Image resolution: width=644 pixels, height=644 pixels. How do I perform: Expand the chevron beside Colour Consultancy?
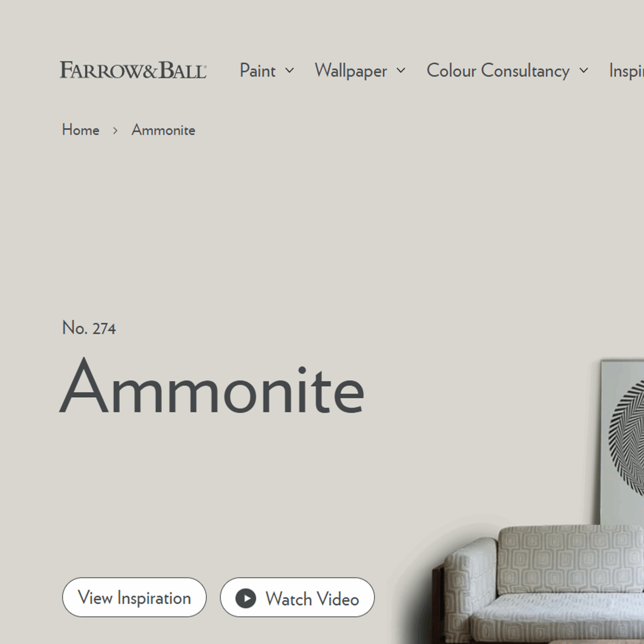click(584, 70)
